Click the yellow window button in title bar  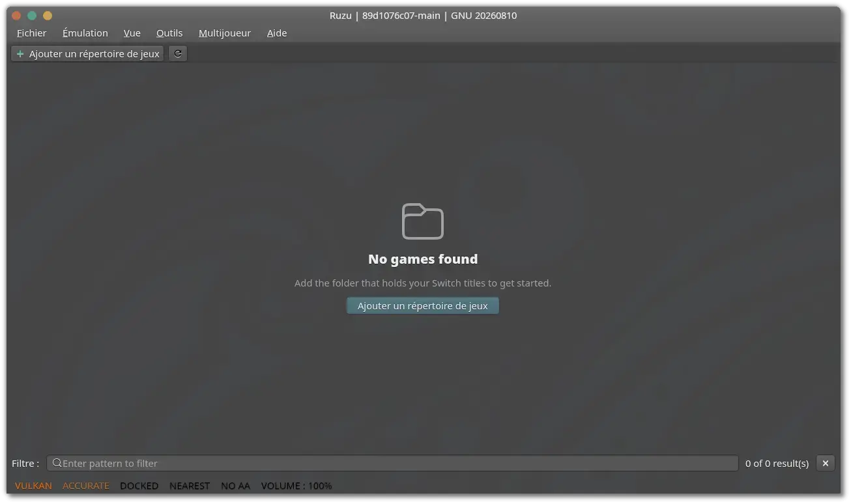click(x=47, y=16)
